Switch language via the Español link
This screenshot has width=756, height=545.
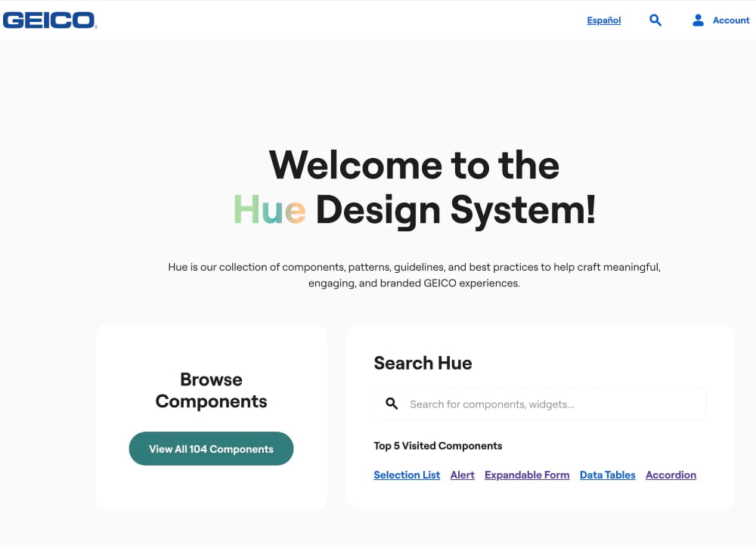[x=603, y=20]
